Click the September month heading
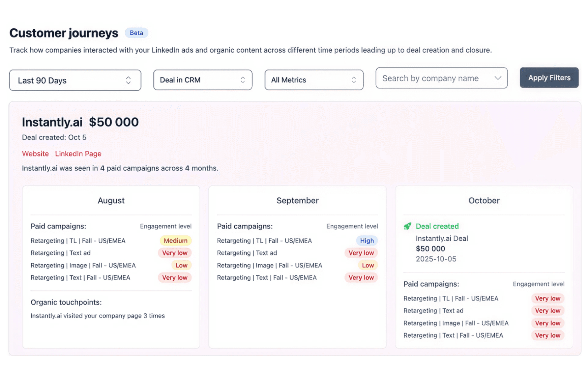Image resolution: width=588 pixels, height=367 pixels. click(x=297, y=201)
